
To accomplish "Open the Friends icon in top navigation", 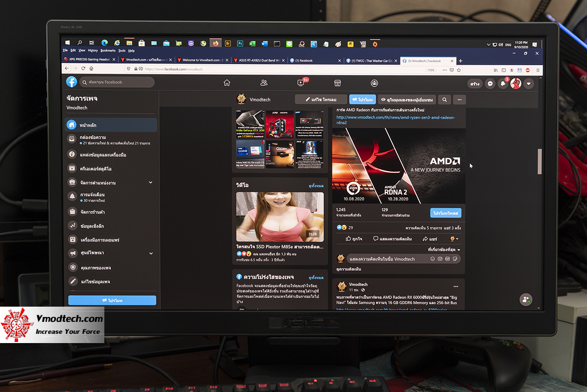I will click(x=264, y=83).
